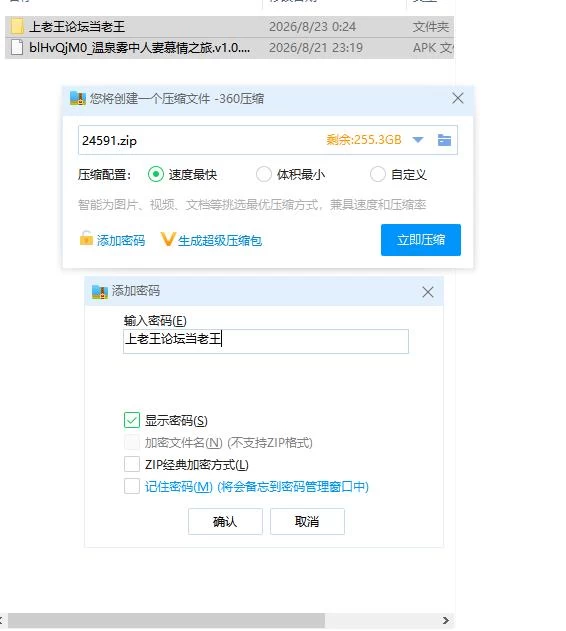Select 自定义 compression option
This screenshot has height=631, width=566.
(378, 175)
